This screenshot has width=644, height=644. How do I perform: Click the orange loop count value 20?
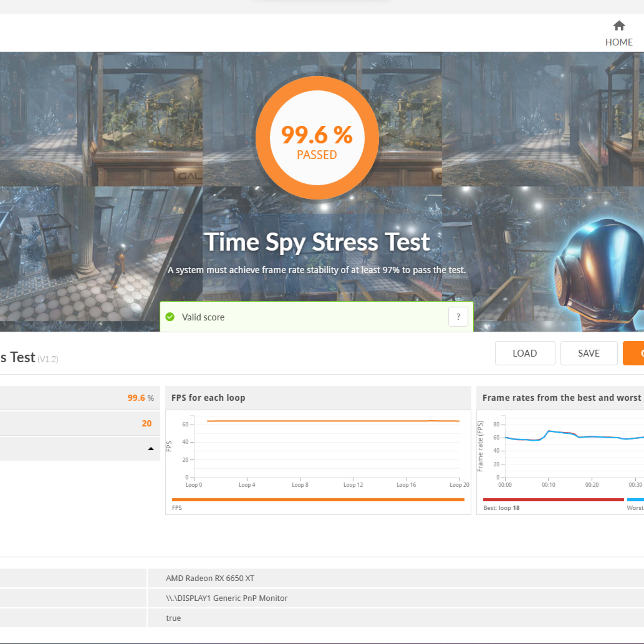(x=147, y=423)
